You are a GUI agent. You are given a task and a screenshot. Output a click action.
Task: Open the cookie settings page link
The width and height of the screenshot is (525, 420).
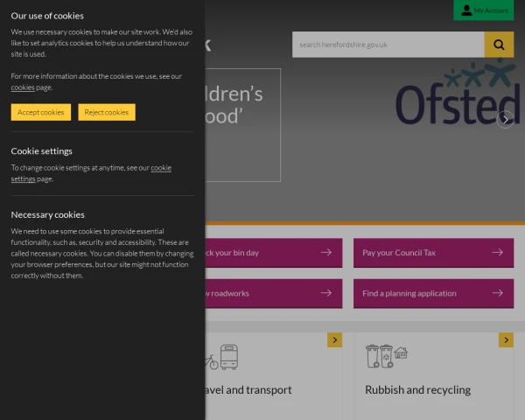click(x=160, y=167)
